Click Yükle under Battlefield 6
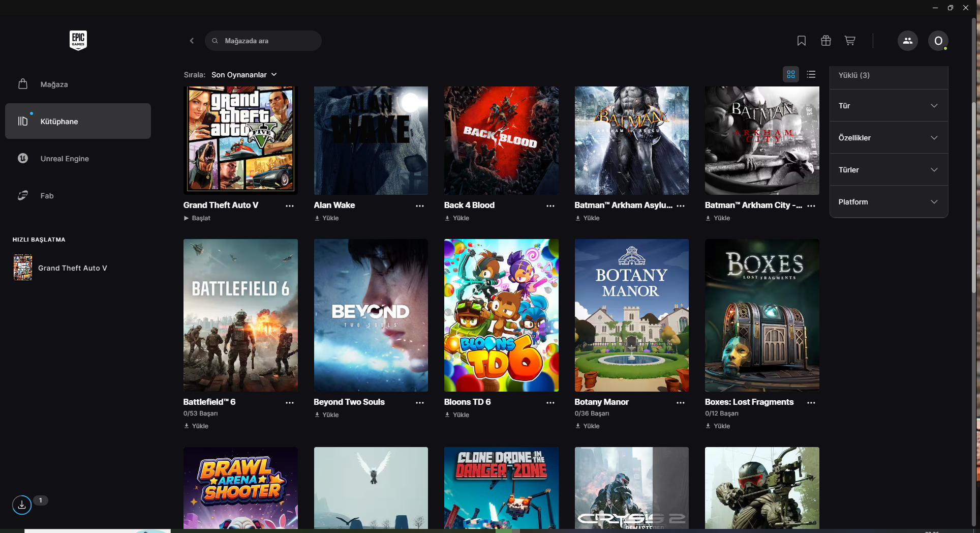 click(x=196, y=426)
